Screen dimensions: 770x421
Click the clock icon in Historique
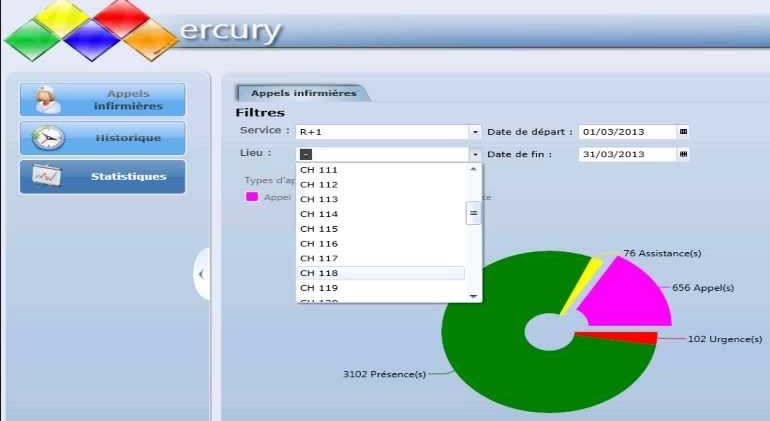tap(48, 138)
